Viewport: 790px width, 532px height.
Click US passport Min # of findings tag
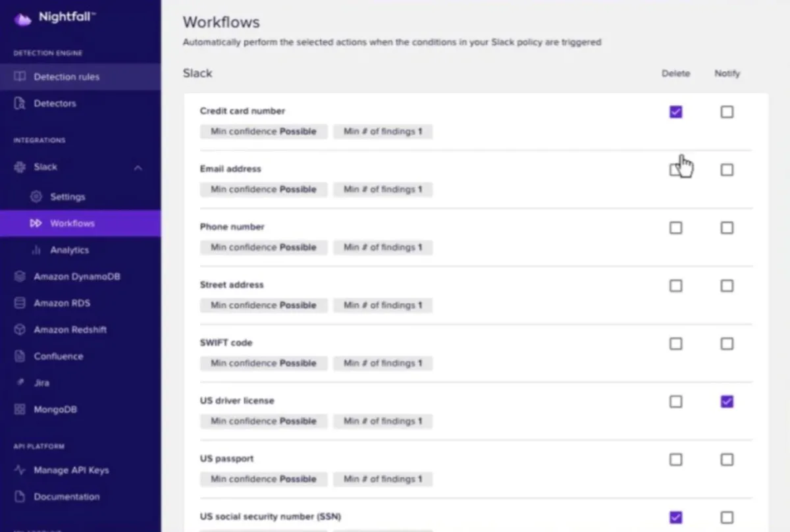click(382, 479)
